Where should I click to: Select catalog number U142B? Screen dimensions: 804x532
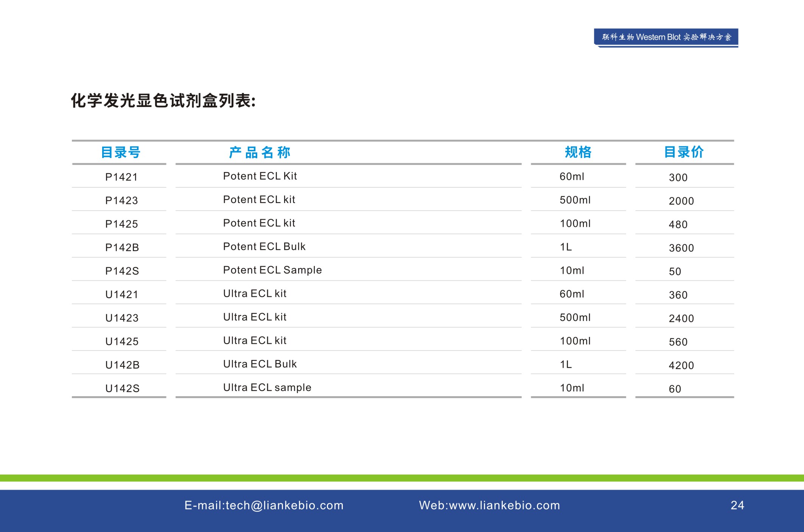coord(123,364)
